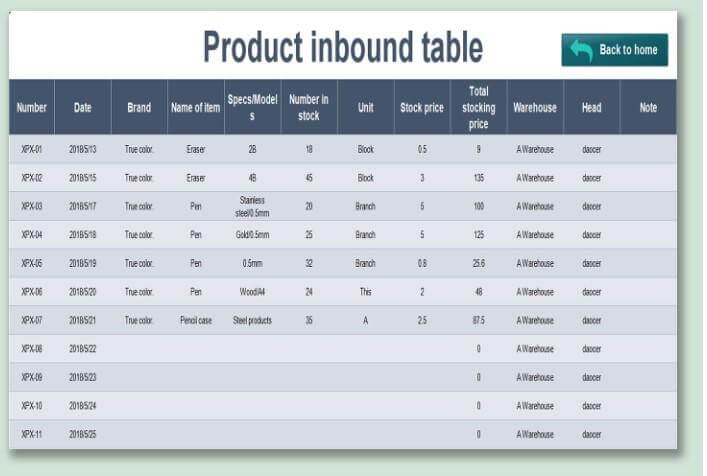Click the Steel products specs cell

252,320
